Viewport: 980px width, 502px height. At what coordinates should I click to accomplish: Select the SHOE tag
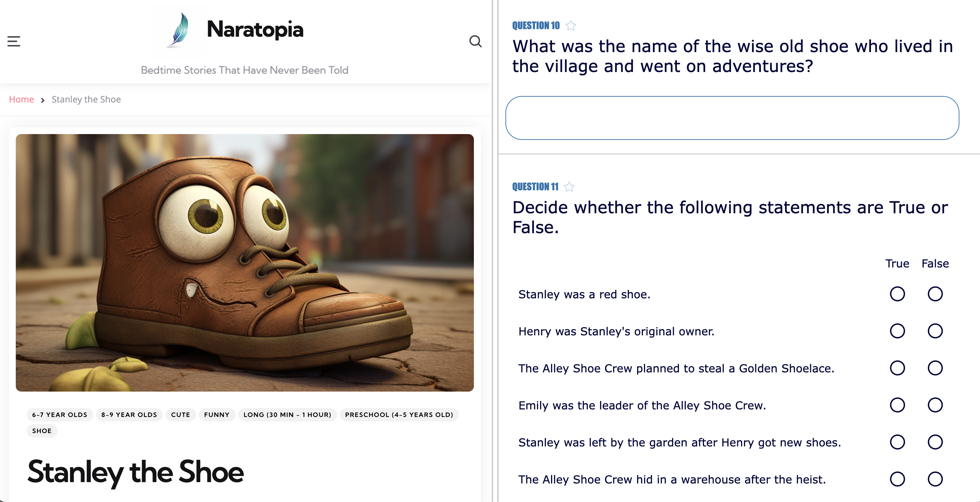tap(42, 431)
